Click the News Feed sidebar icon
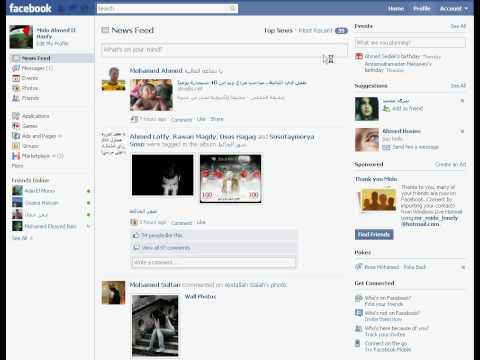Viewport: 480px width, 360px height. (16, 58)
